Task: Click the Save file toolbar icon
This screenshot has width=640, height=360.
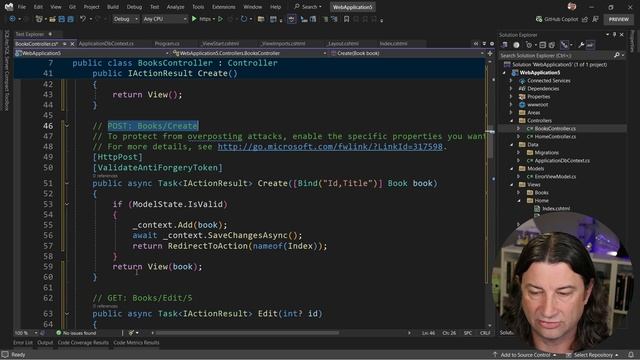Action: [x=62, y=19]
